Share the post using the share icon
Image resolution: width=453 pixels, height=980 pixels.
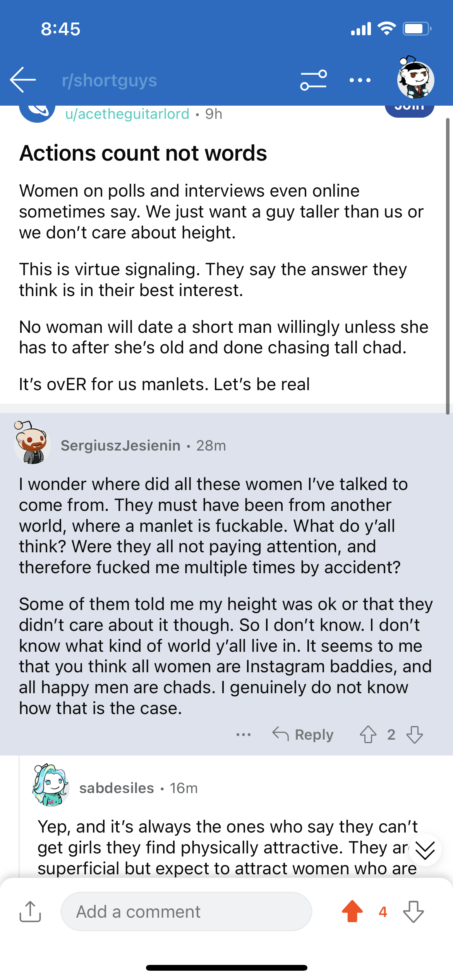click(x=30, y=911)
